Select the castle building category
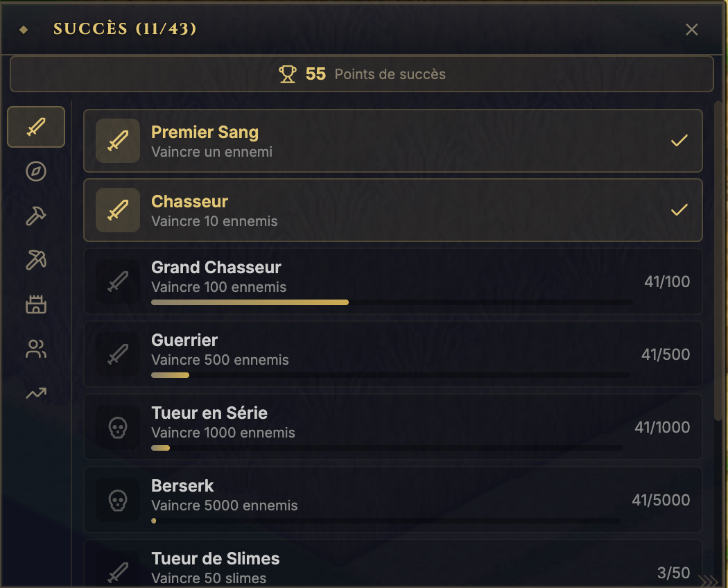Image resolution: width=728 pixels, height=588 pixels. pos(36,304)
